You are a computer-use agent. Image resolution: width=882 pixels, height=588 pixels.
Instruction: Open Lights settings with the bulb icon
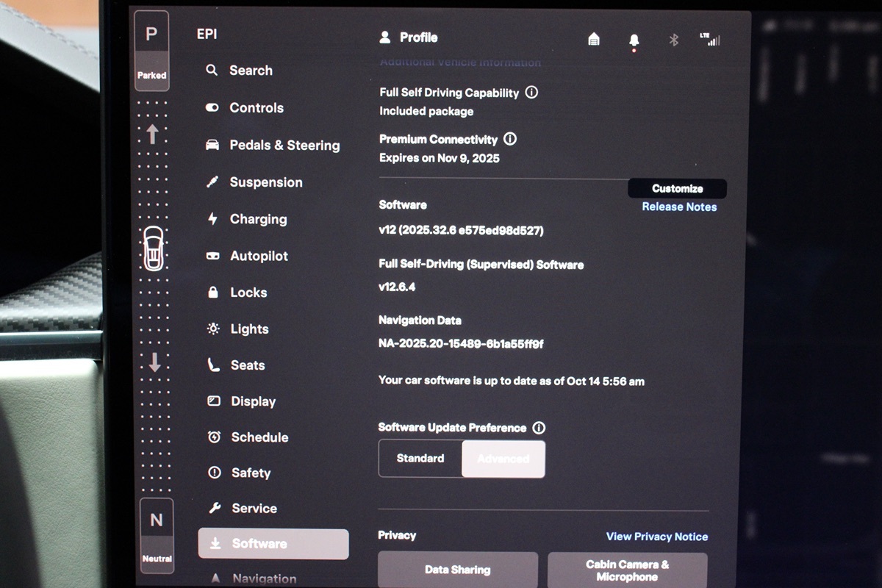pos(212,329)
